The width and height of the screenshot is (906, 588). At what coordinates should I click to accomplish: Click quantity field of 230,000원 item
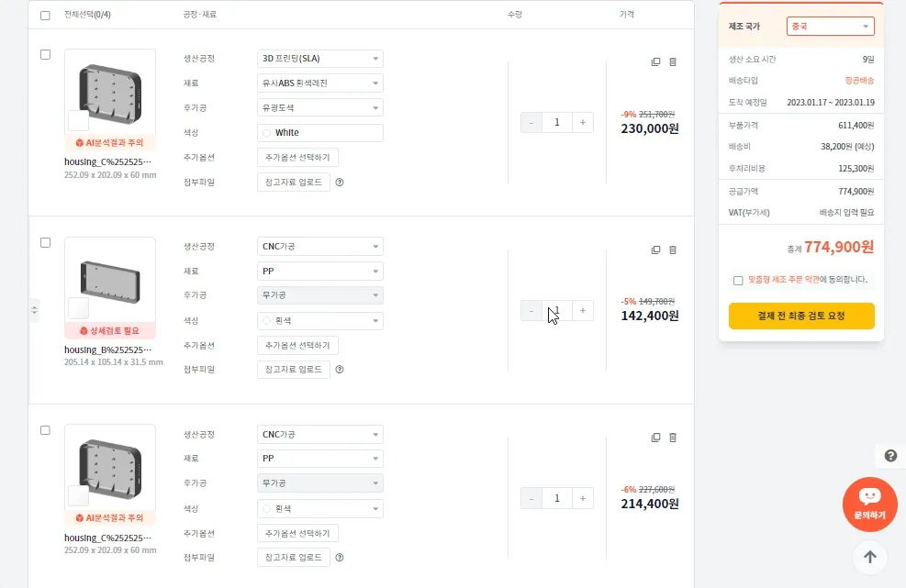click(557, 122)
